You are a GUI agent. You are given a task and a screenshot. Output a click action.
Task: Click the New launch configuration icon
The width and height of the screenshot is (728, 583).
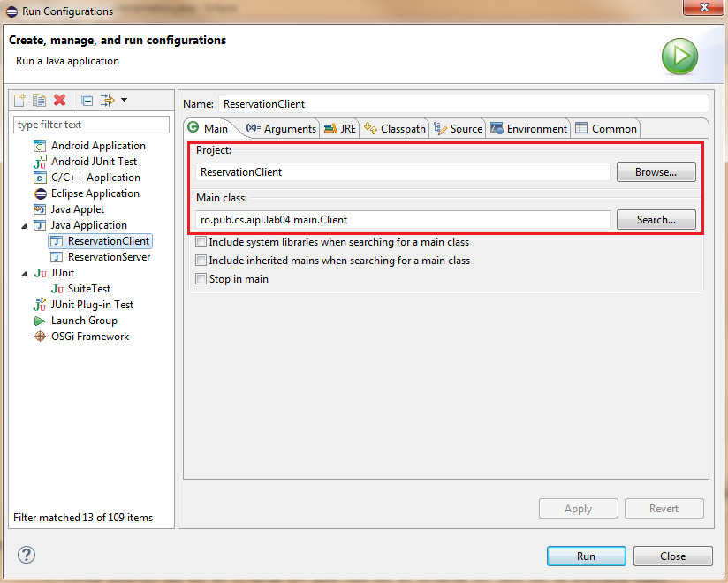coord(20,100)
